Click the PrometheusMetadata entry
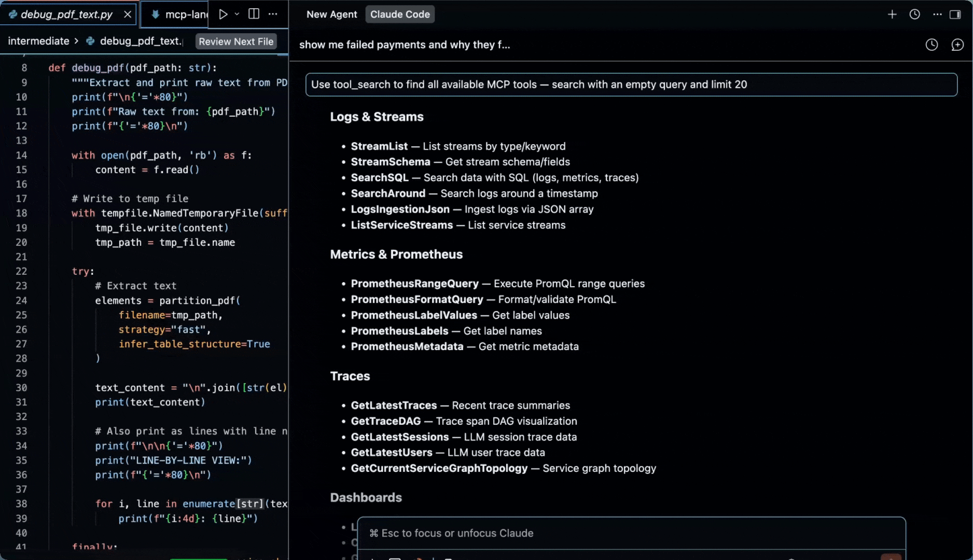Image resolution: width=973 pixels, height=560 pixels. pyautogui.click(x=464, y=346)
